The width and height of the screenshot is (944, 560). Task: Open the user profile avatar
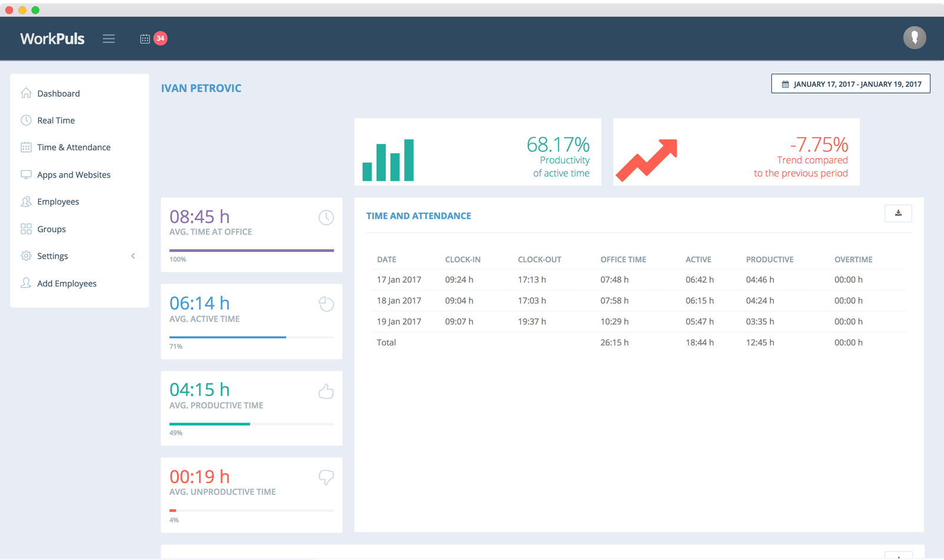pos(914,38)
